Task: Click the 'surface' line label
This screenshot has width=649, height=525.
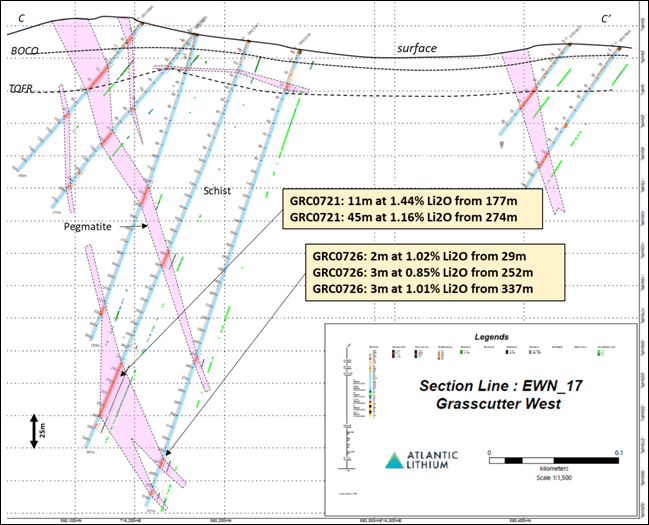Action: (417, 48)
